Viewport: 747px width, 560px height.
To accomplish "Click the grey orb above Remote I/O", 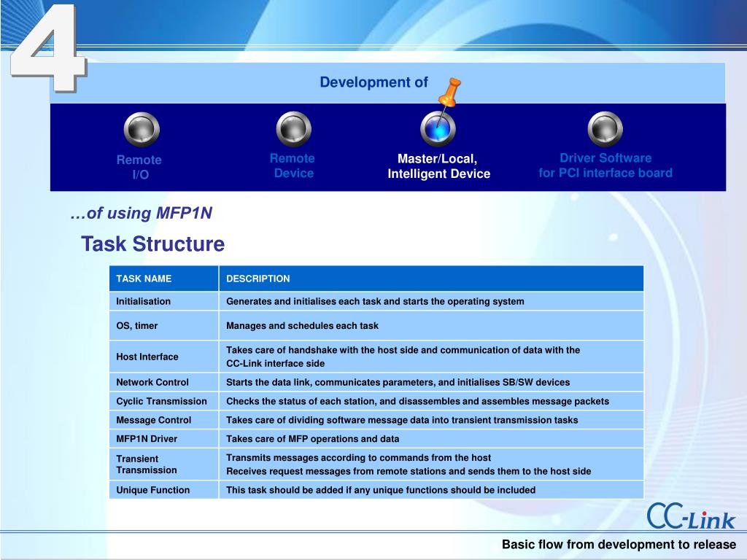I will 142,129.
